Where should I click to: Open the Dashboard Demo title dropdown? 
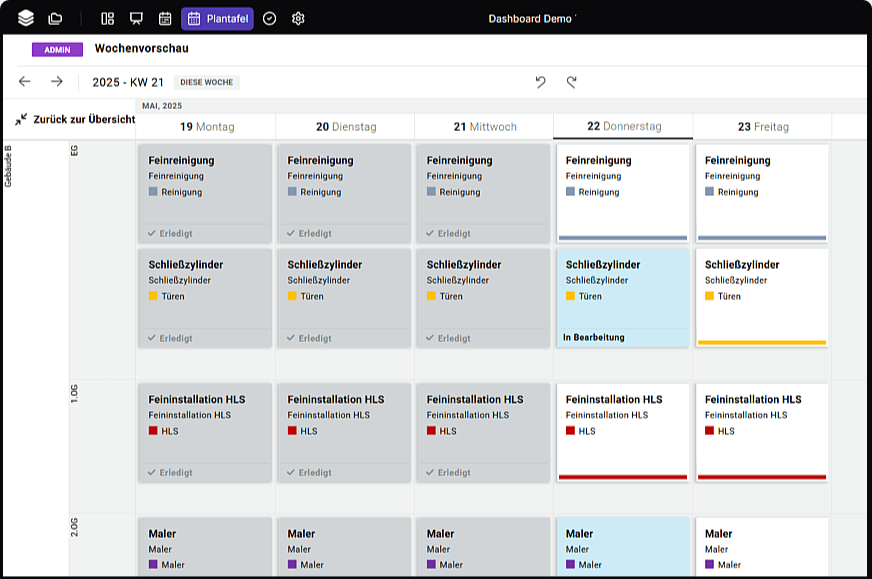(532, 18)
